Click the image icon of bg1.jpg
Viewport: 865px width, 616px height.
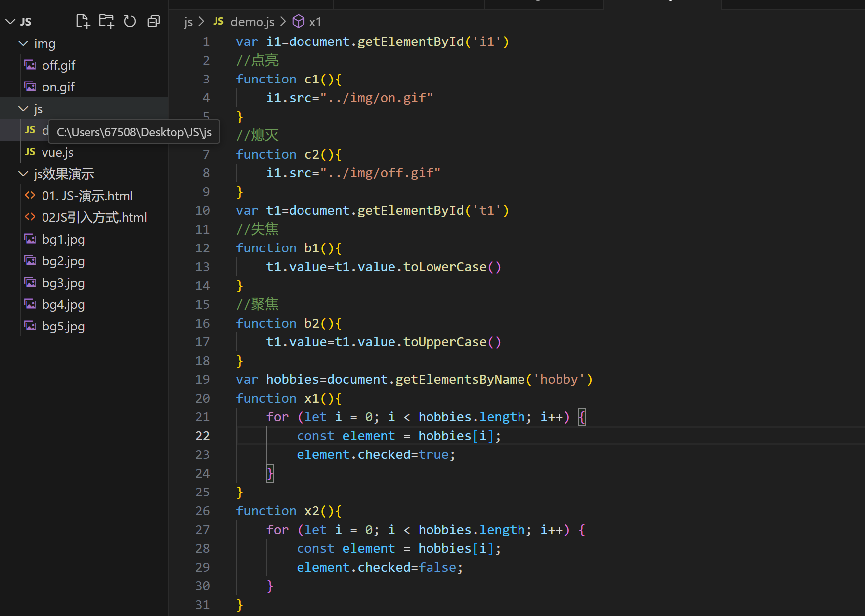[30, 239]
